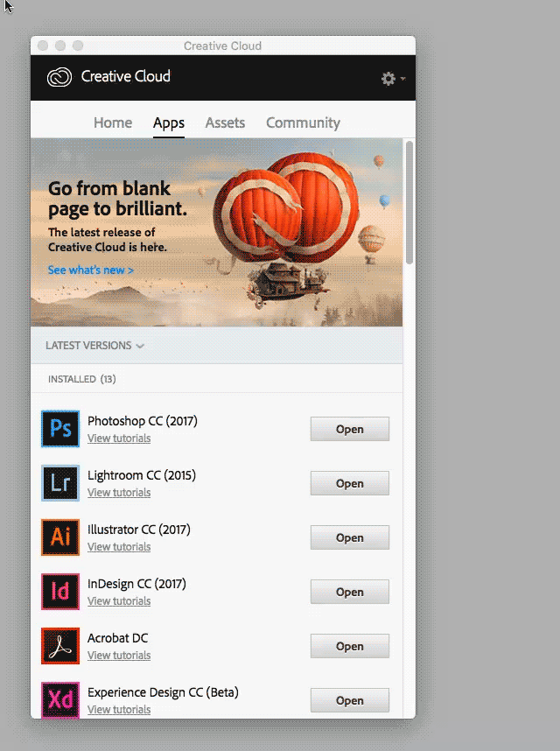Switch to the Home tab
This screenshot has width=560, height=751.
113,123
